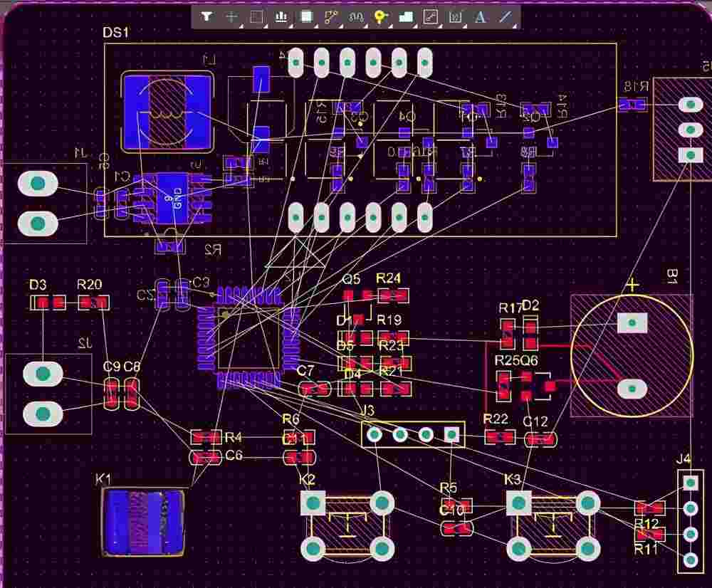Viewport: 712px width, 588px height.
Task: Click the upper pad of connector J1
Action: 38,184
